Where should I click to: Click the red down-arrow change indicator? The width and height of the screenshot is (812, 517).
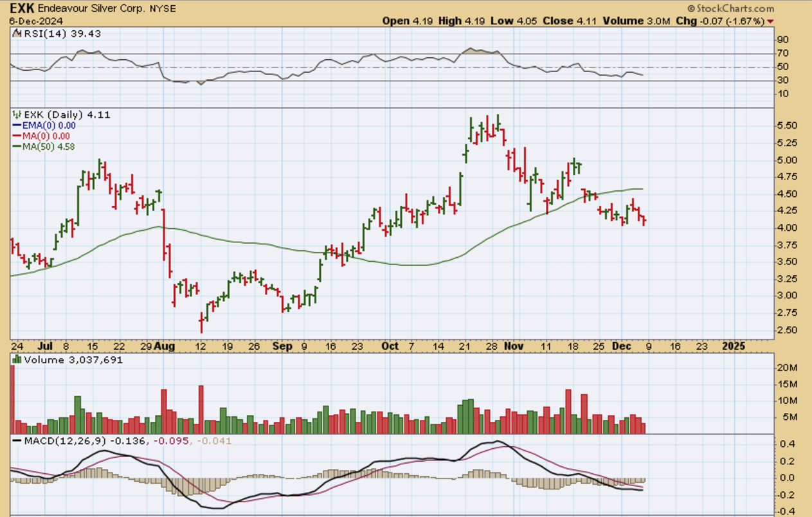771,21
